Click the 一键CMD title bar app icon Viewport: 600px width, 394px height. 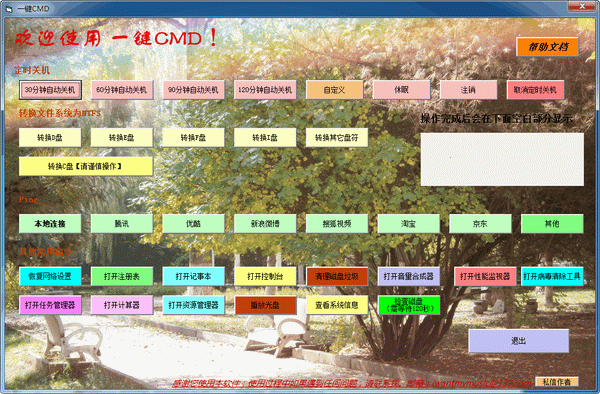tap(10, 8)
